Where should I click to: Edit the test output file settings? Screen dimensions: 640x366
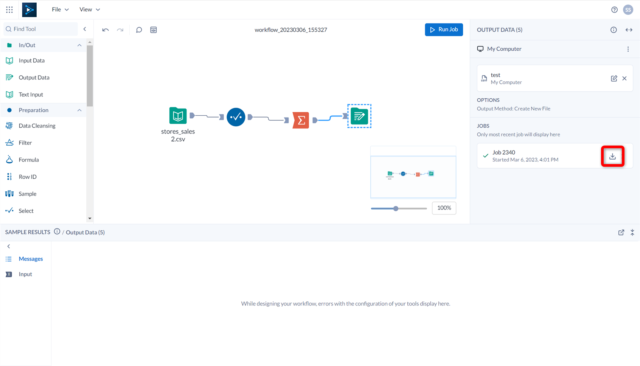(613, 78)
